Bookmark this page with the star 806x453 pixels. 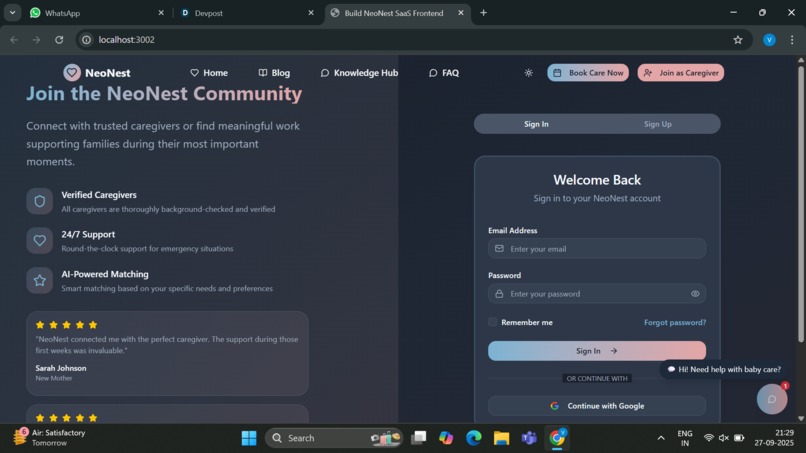pyautogui.click(x=738, y=40)
